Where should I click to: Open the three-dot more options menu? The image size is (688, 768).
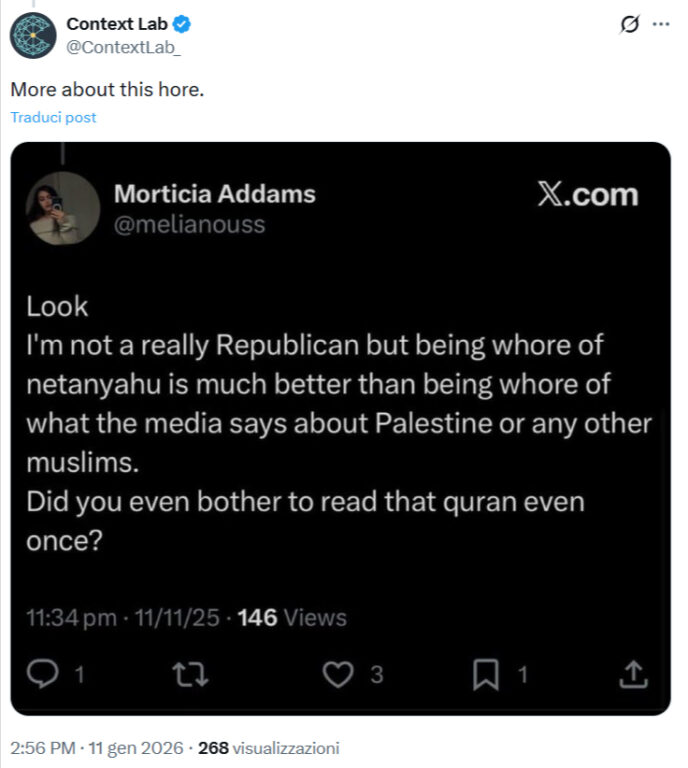[x=661, y=24]
